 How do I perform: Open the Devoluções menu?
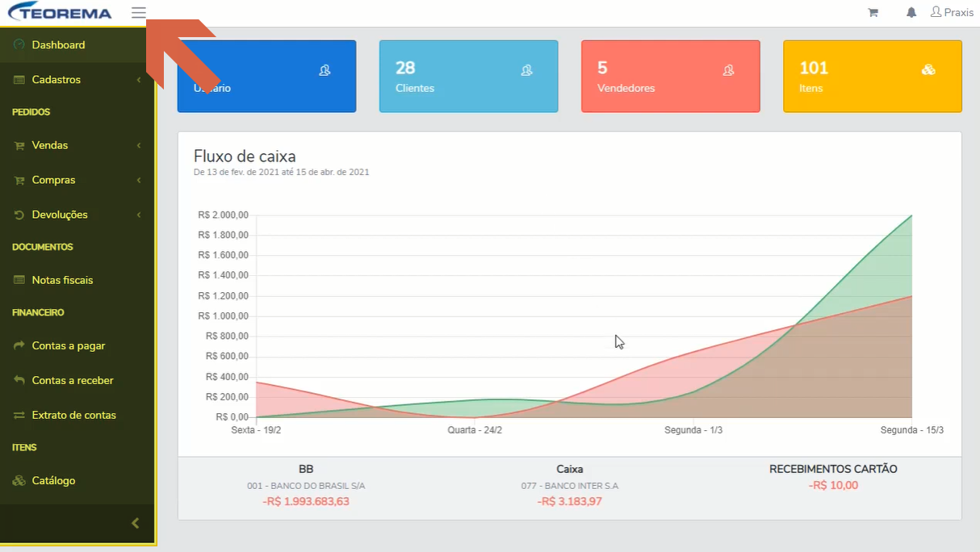(x=77, y=215)
